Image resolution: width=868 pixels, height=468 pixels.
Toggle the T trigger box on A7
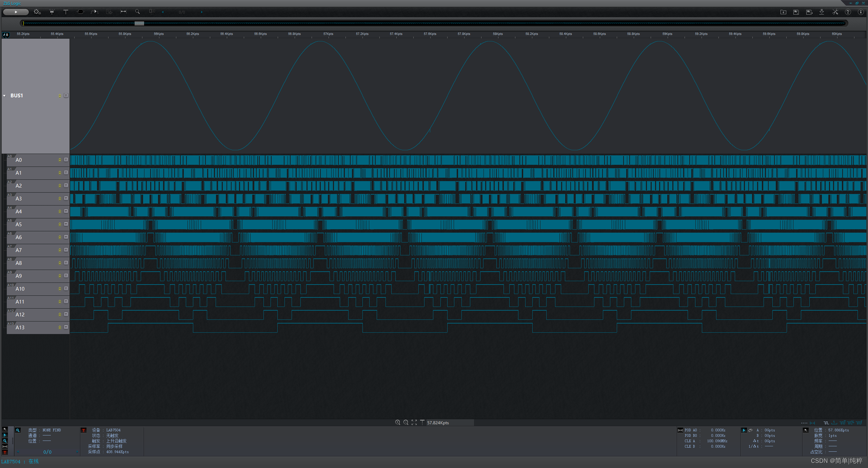(66, 250)
